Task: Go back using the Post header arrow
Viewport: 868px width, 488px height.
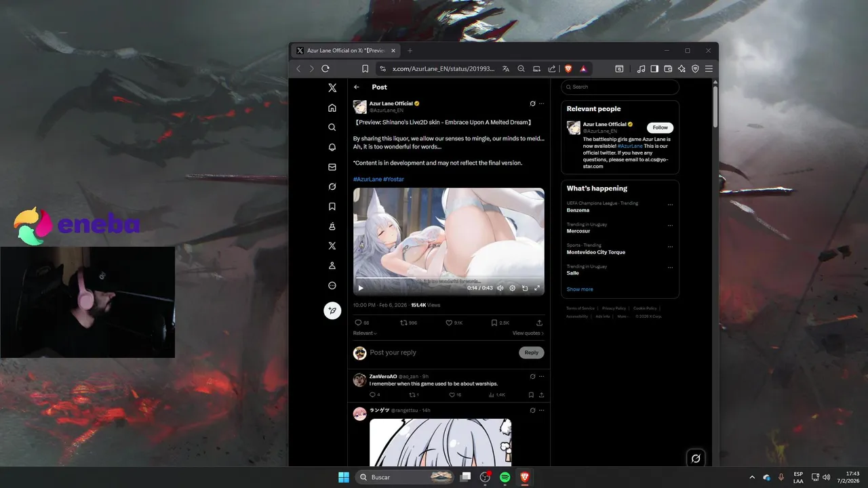Action: (357, 87)
